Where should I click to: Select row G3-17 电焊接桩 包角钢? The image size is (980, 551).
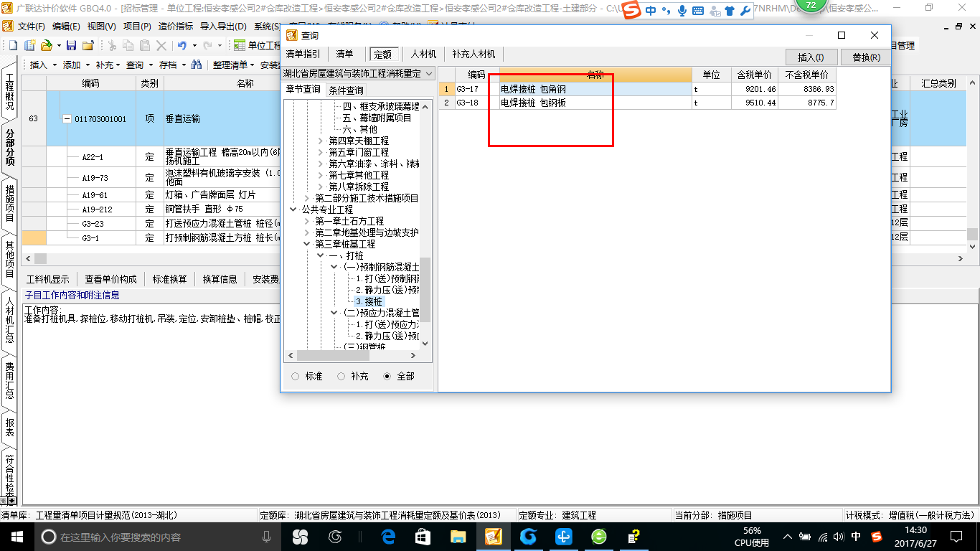(x=637, y=90)
